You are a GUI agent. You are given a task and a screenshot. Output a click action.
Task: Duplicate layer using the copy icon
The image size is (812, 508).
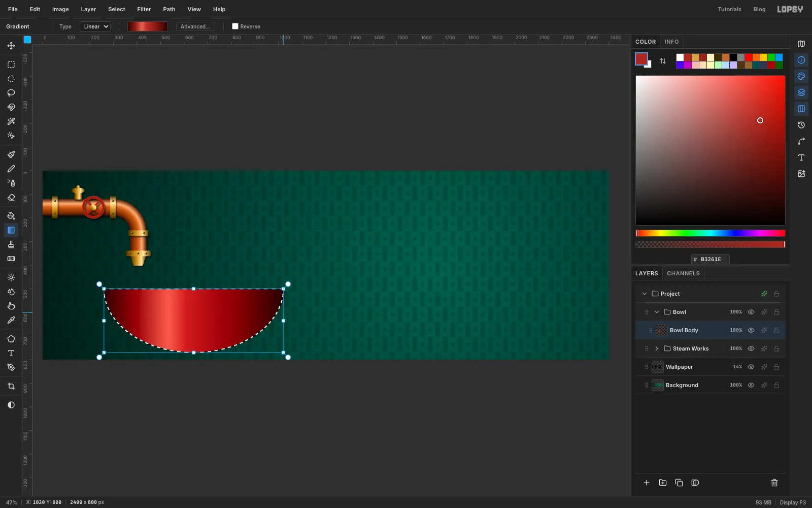click(679, 483)
